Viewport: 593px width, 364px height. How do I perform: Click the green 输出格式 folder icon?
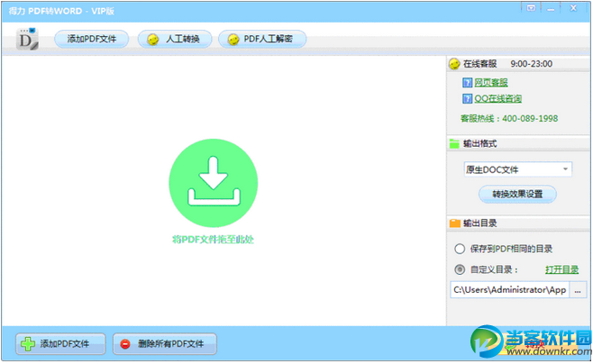[454, 143]
